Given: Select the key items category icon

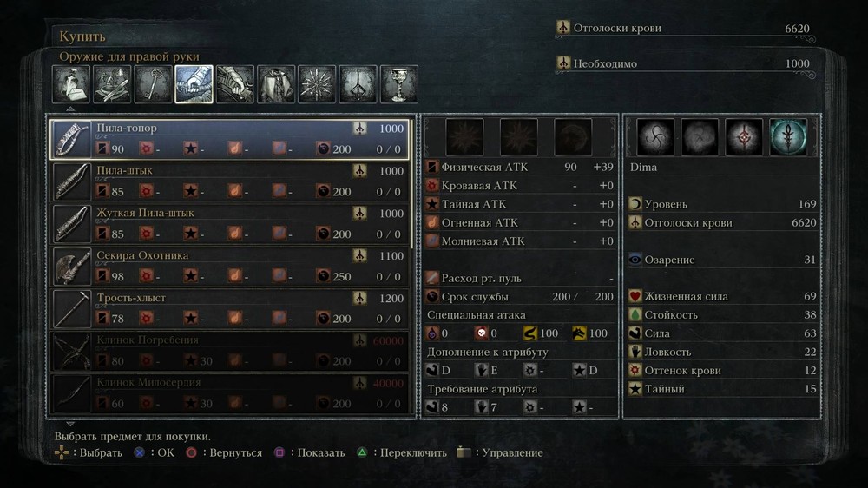Looking at the screenshot, I should point(153,84).
